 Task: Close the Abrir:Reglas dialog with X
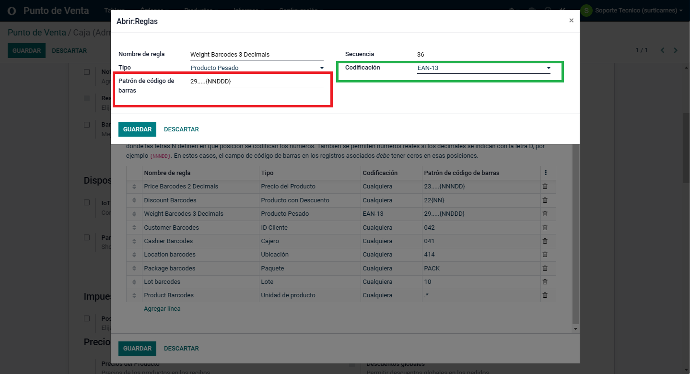pos(571,21)
